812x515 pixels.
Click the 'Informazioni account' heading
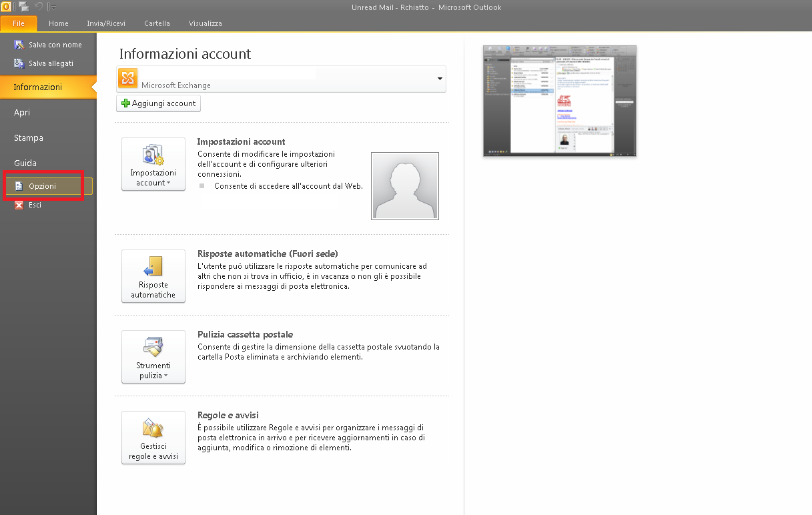(x=185, y=54)
